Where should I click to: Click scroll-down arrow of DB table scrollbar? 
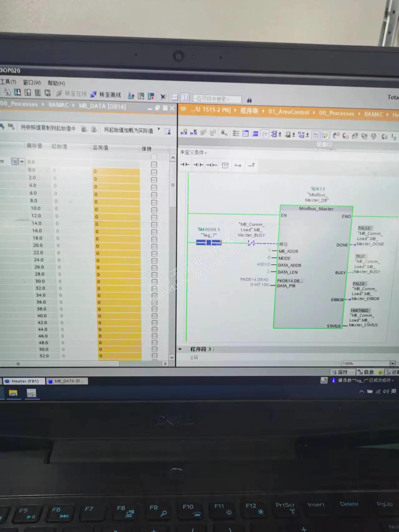pos(172,357)
